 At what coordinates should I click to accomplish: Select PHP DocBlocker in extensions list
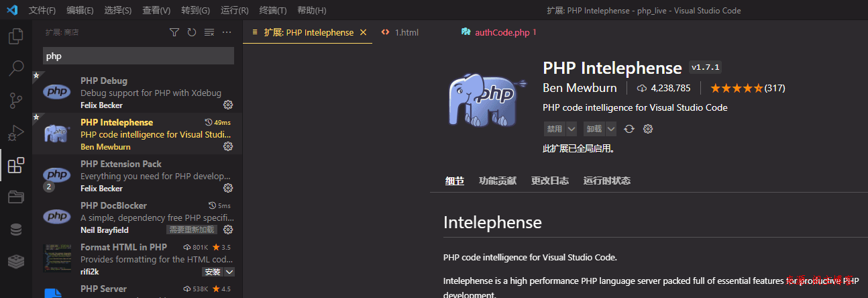(x=138, y=217)
